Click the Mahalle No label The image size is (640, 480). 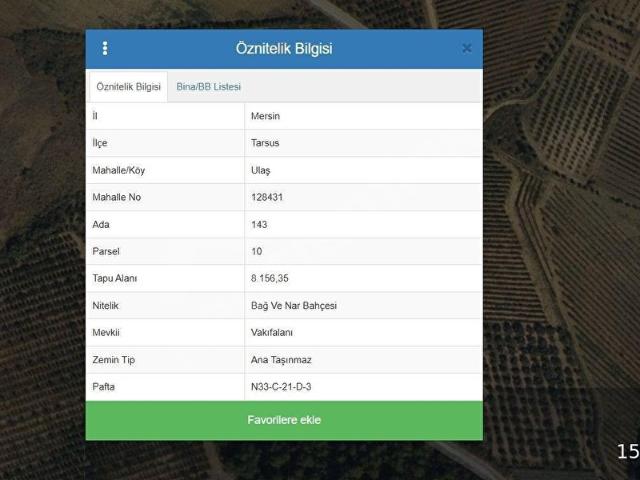117,197
